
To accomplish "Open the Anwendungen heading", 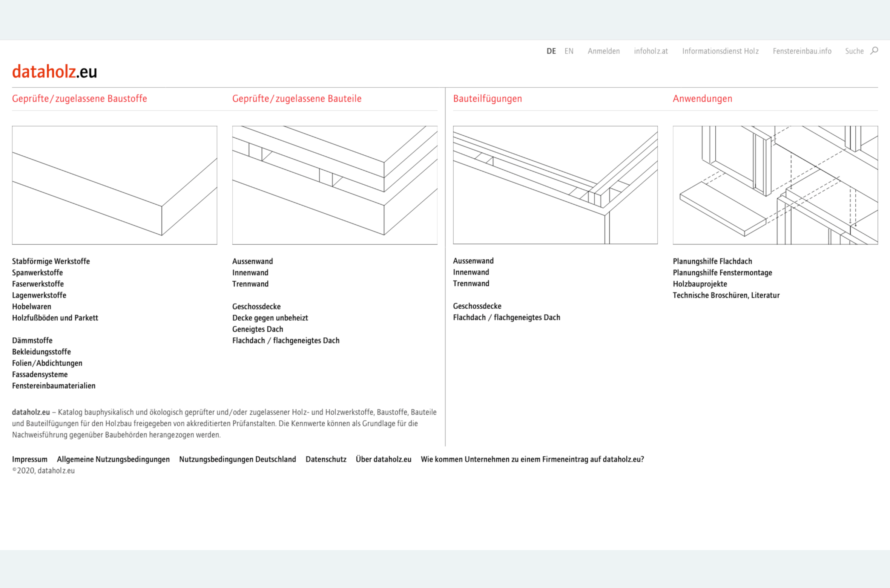I will tap(702, 99).
